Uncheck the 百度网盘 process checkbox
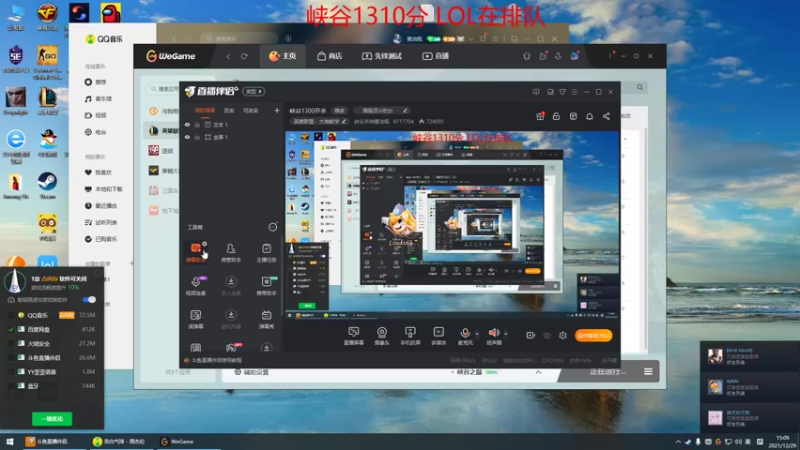Viewport: 800px width, 450px height. [11, 330]
